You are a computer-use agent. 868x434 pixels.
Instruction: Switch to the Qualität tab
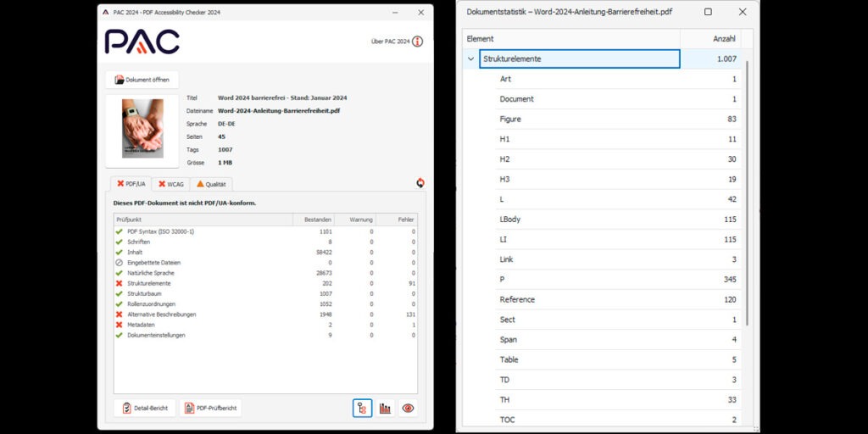[211, 184]
